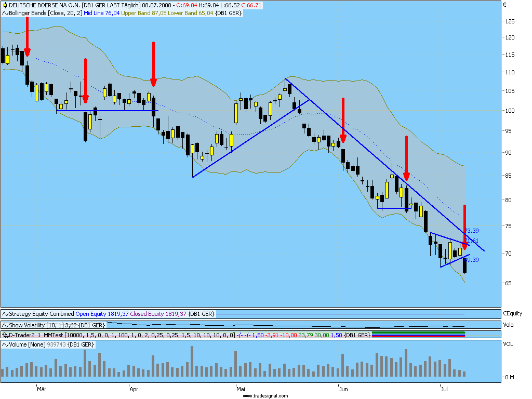The width and height of the screenshot is (532, 399).
Task: Click the candlestick icon before DEUTSCHE BOERSE title
Action: coord(5,5)
